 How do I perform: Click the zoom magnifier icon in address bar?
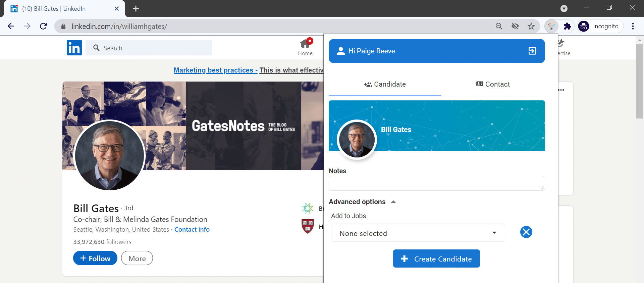(x=499, y=26)
